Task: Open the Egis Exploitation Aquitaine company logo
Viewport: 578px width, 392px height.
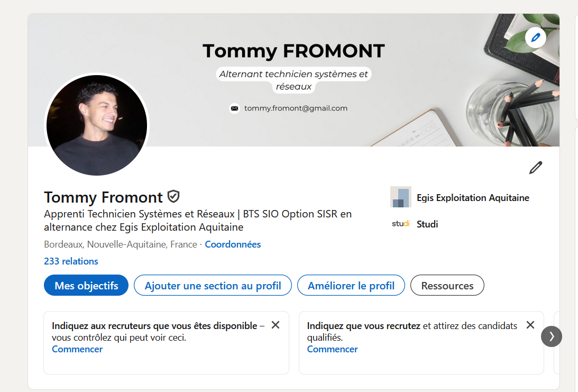Action: 401,197
